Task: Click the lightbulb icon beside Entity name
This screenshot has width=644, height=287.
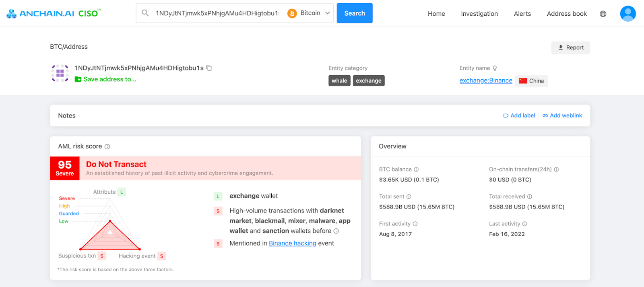Action: [495, 68]
